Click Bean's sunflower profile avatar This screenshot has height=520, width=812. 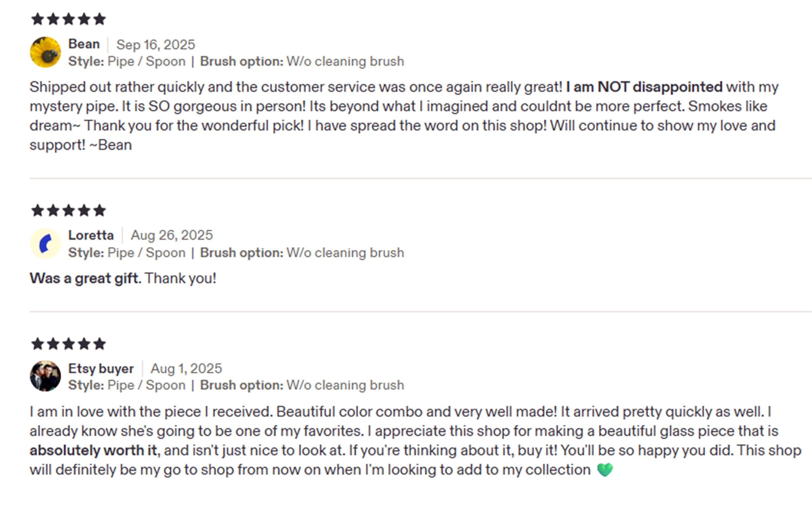coord(45,52)
